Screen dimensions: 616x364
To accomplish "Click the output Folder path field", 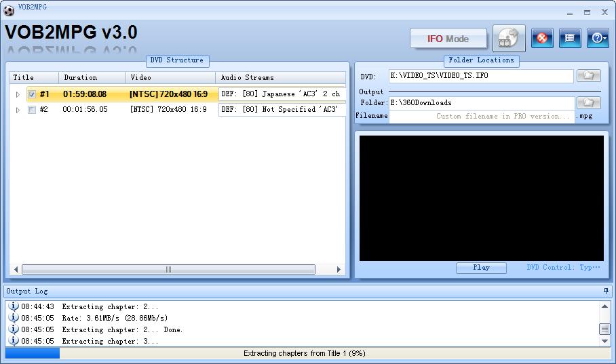I will click(x=482, y=103).
